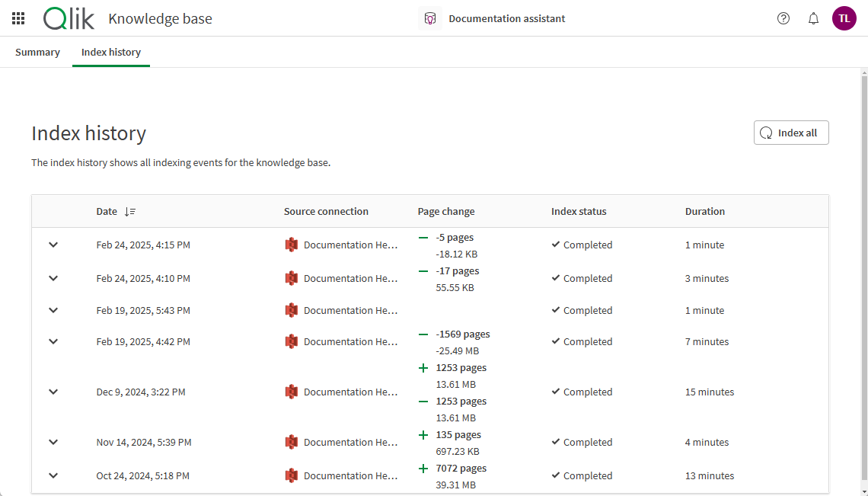The width and height of the screenshot is (868, 496).
Task: Open the Documentation assistant icon
Action: tap(430, 18)
